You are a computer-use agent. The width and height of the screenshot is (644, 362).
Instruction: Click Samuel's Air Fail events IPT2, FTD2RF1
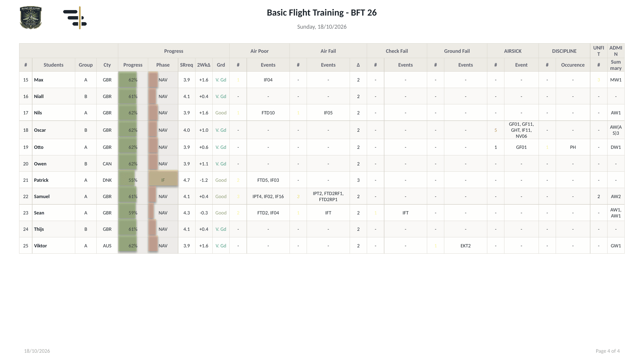328,197
